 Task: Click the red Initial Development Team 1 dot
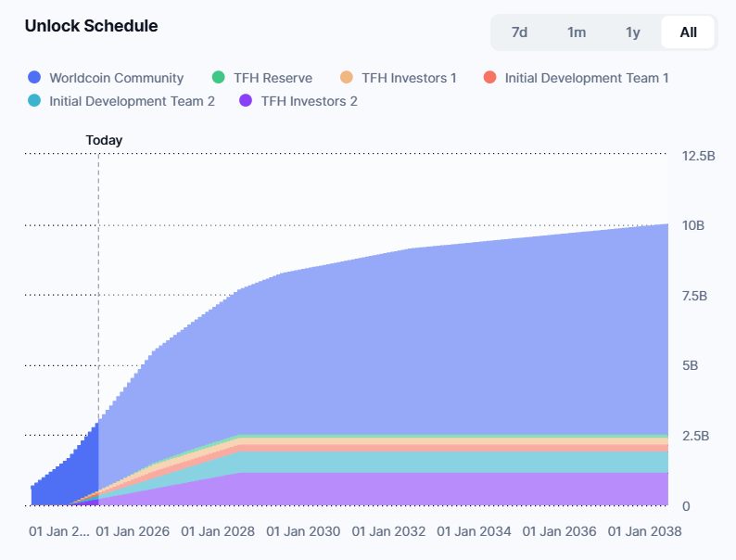tap(490, 78)
